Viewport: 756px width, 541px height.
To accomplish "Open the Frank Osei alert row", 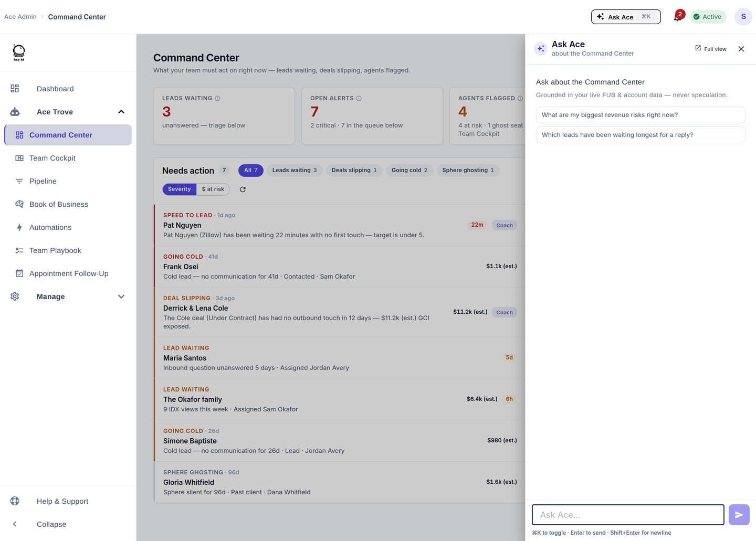I will pos(340,267).
